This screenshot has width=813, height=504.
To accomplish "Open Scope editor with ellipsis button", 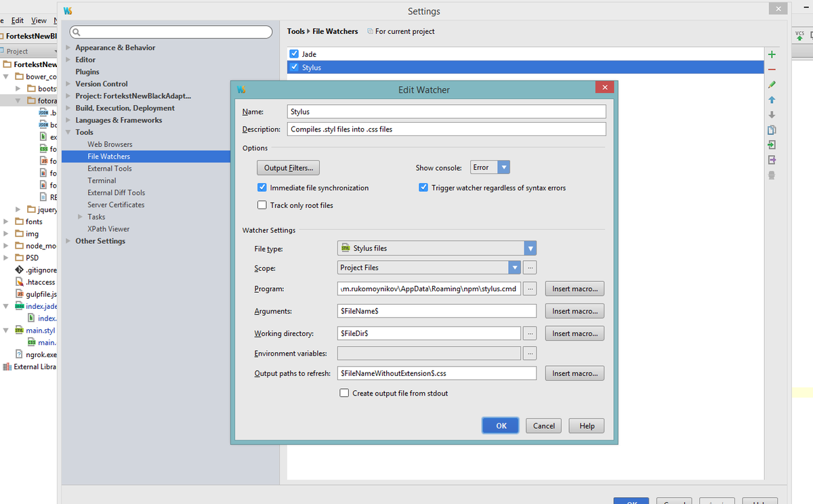I will (530, 268).
